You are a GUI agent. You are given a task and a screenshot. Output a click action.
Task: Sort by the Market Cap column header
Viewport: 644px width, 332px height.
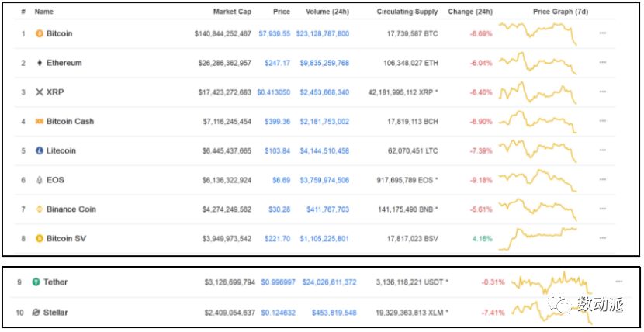click(x=232, y=12)
